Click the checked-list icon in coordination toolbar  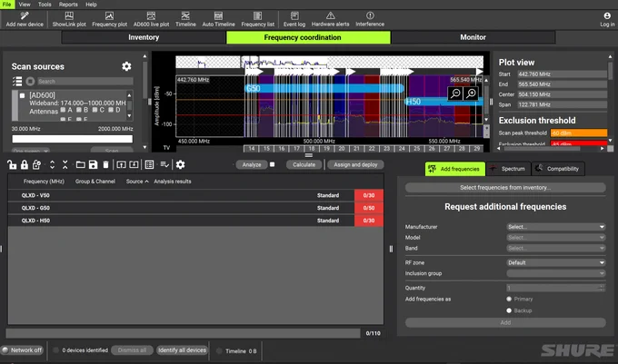point(164,164)
